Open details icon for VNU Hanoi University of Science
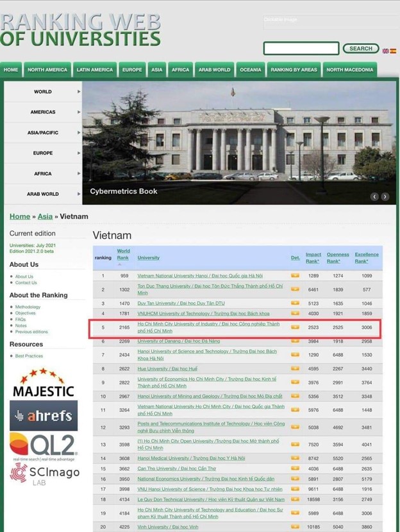Image resolution: width=400 pixels, height=532 pixels. pos(295,489)
